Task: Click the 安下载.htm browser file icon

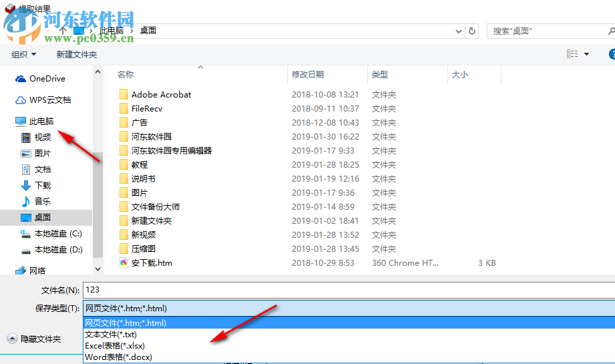Action: pos(124,262)
